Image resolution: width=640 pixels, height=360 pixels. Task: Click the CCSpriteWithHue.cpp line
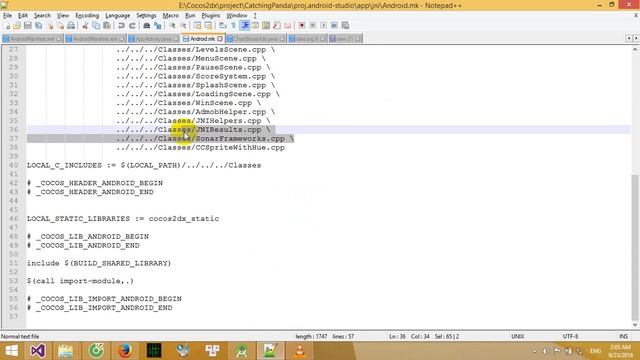200,148
